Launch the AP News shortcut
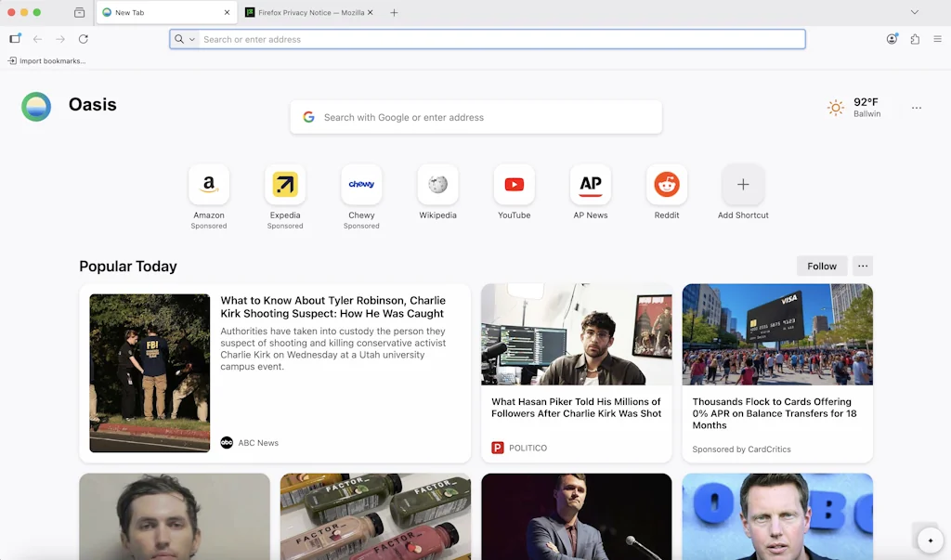951x560 pixels. (x=590, y=185)
